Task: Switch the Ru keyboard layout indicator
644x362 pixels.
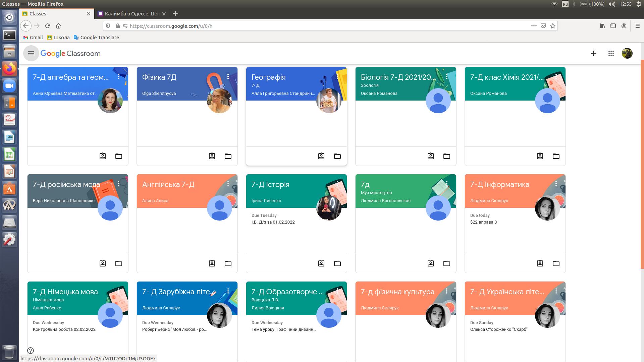Action: point(565,4)
